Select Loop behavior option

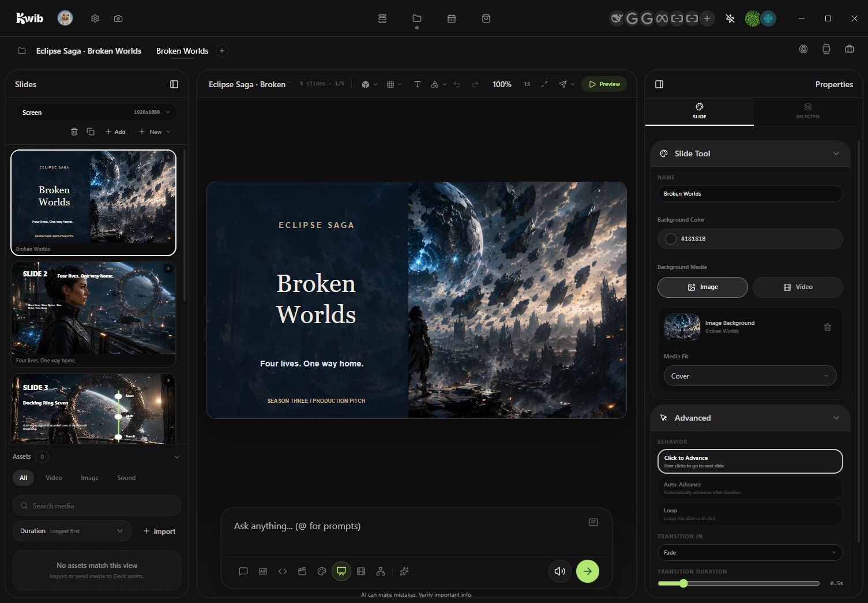point(750,514)
